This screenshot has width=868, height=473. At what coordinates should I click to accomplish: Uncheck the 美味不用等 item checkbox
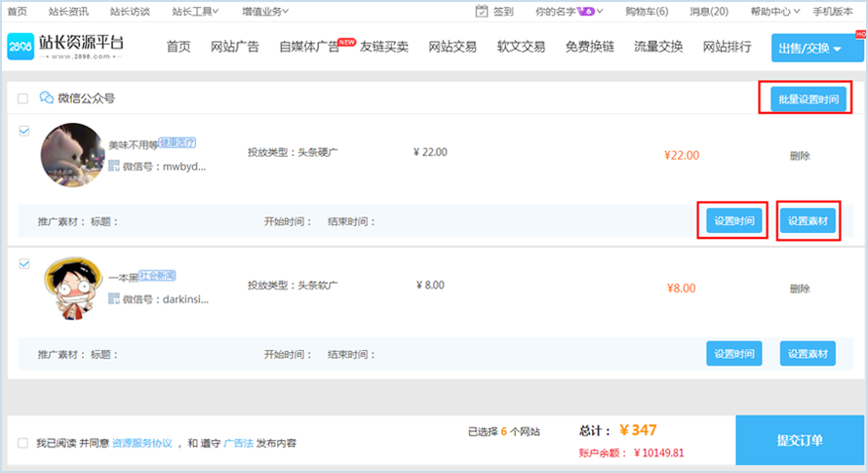coord(23,130)
